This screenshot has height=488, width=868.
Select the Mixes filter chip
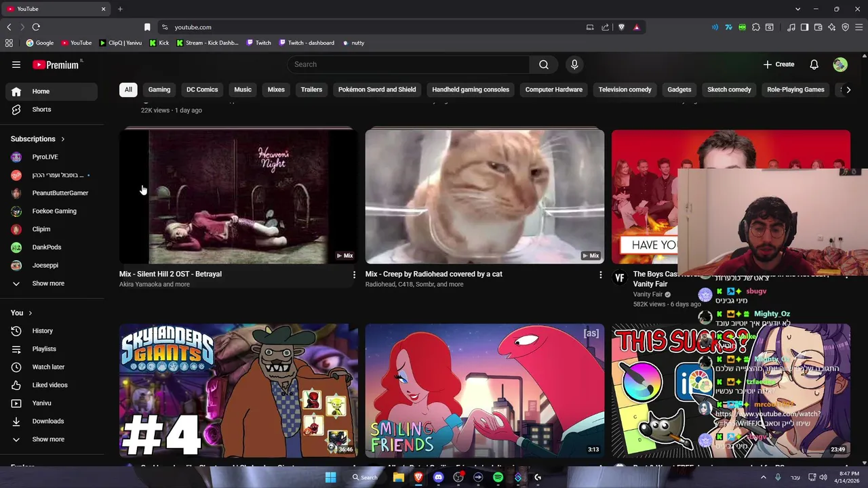click(x=276, y=89)
